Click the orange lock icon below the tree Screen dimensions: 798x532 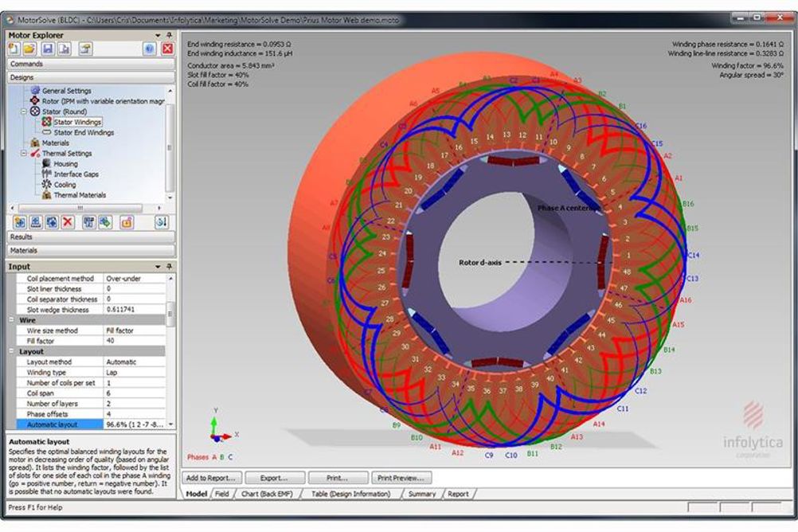point(126,222)
